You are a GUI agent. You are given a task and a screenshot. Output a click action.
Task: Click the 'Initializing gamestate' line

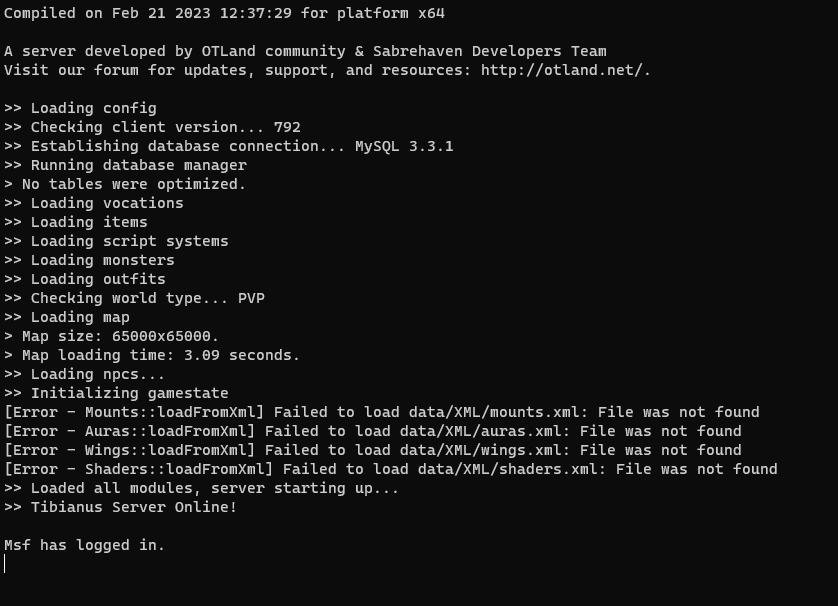point(116,393)
